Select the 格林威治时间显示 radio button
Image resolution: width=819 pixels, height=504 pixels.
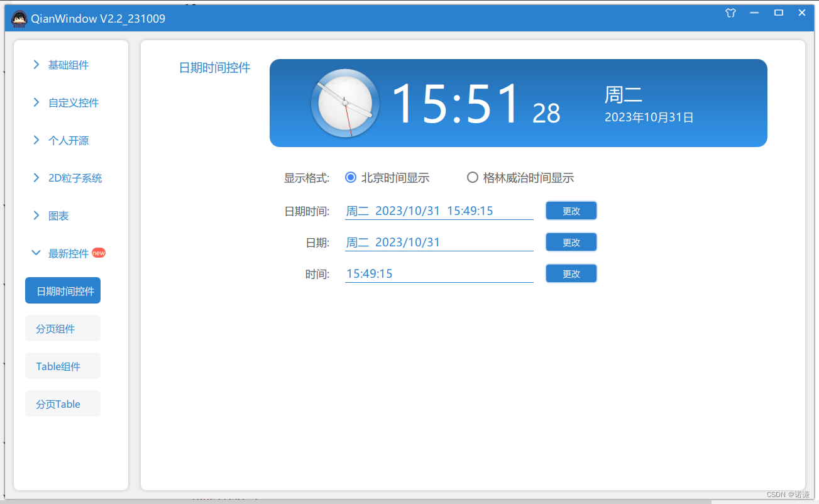[473, 177]
